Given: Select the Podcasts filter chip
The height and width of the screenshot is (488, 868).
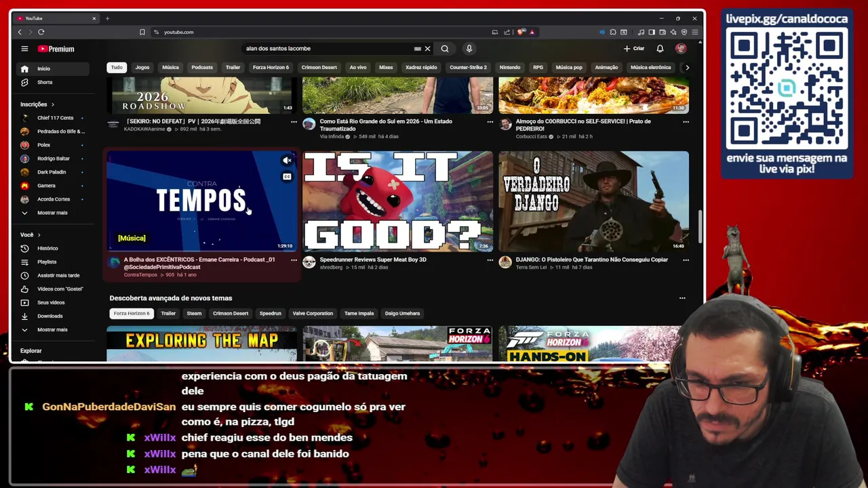Looking at the screenshot, I should 202,67.
